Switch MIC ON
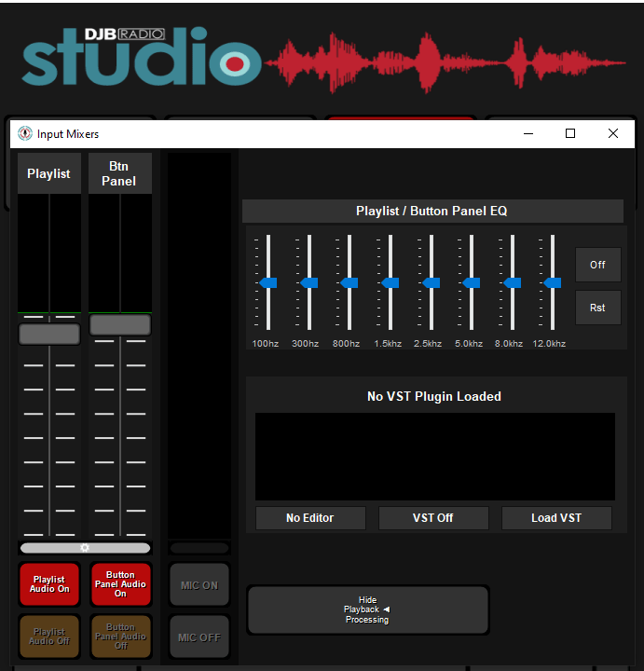 [x=199, y=585]
